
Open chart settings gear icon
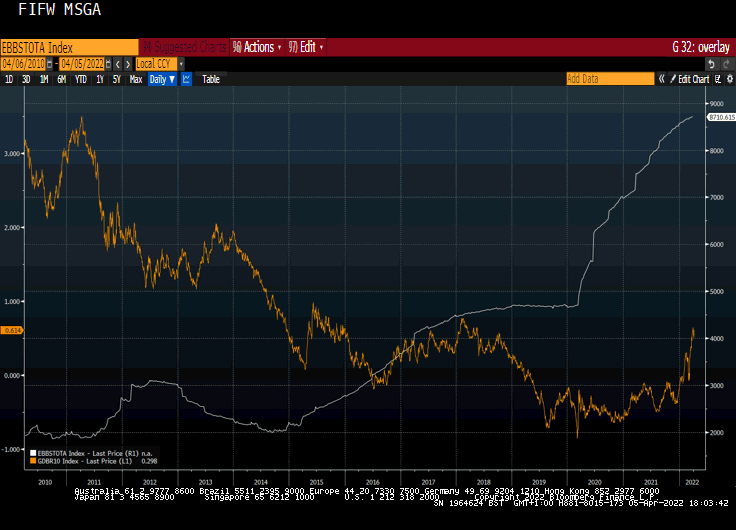tap(730, 79)
